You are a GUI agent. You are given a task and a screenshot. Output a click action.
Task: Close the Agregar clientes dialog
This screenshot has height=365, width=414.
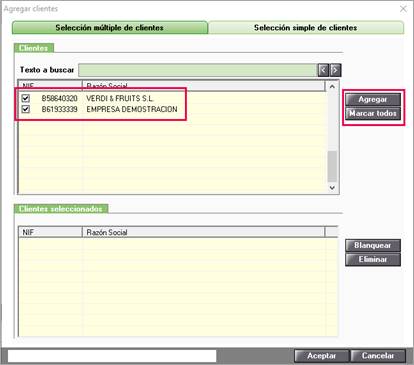click(x=403, y=9)
